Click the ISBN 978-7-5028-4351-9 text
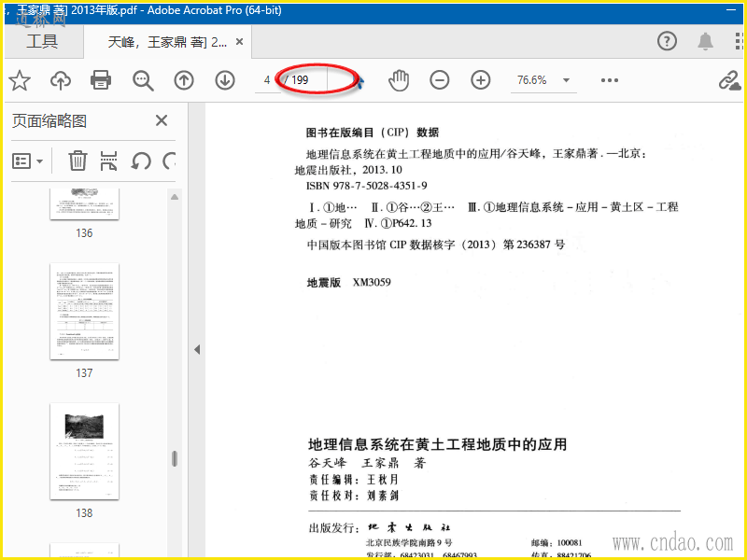The image size is (747, 560). [x=366, y=186]
